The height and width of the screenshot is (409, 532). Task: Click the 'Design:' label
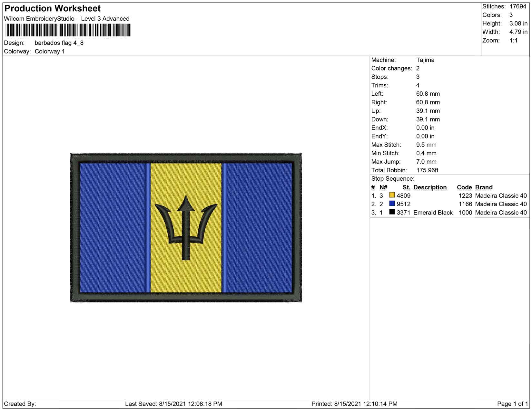pyautogui.click(x=15, y=43)
